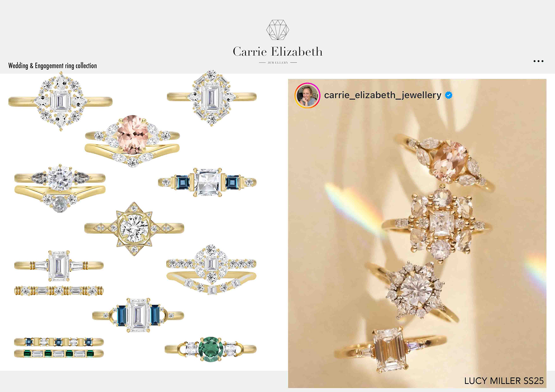Image resolution: width=555 pixels, height=392 pixels.
Task: Select the stacked blue and green baguette bands
Action: tap(59, 348)
